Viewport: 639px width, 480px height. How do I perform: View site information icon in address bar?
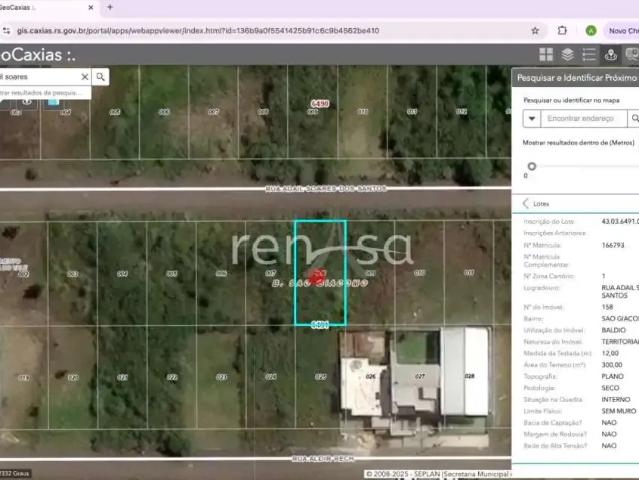[x=7, y=30]
